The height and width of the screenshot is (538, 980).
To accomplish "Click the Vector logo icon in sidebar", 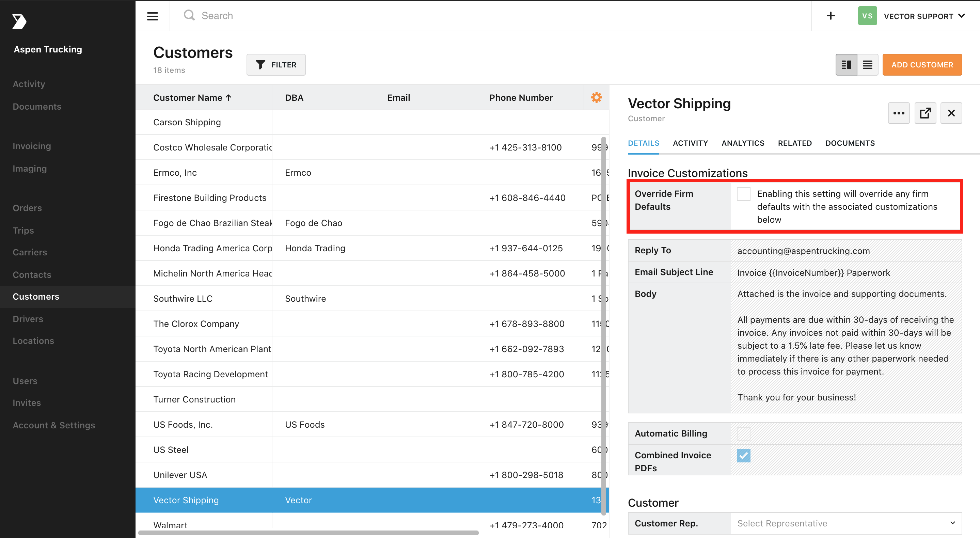I will pyautogui.click(x=19, y=21).
